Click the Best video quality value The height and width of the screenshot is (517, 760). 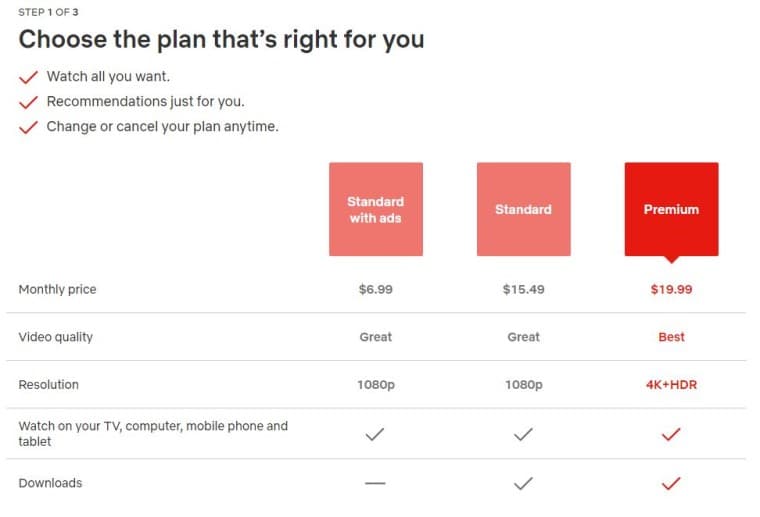point(671,337)
